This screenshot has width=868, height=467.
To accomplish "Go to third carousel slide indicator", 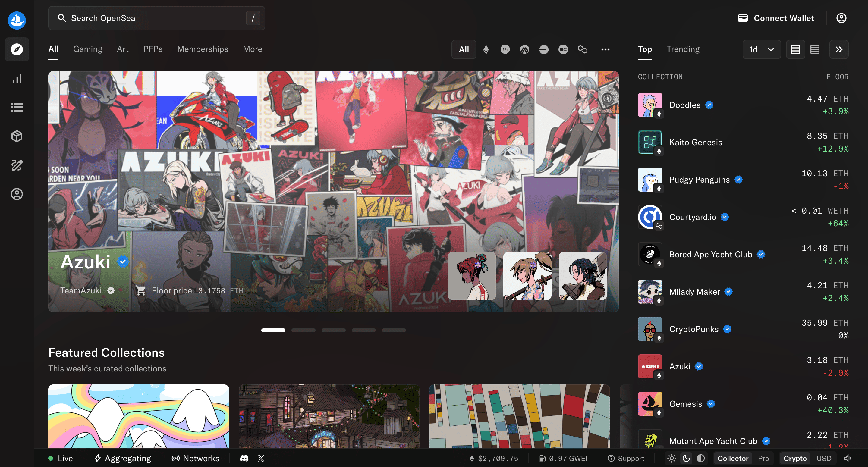I will (333, 330).
